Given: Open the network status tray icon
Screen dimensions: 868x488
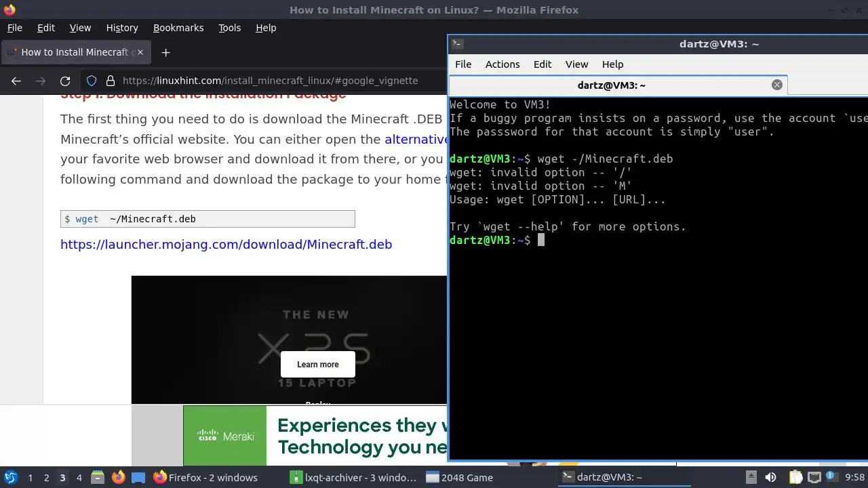Looking at the screenshot, I should coord(814,478).
